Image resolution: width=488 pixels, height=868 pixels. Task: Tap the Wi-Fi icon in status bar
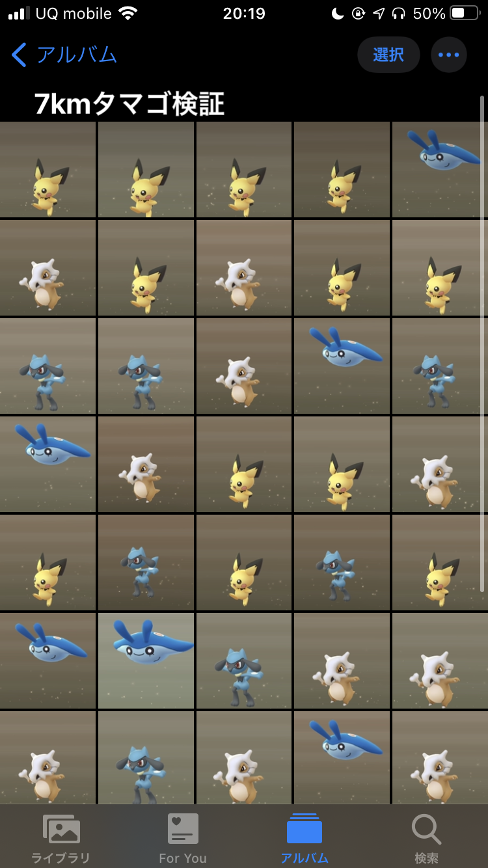(x=129, y=14)
